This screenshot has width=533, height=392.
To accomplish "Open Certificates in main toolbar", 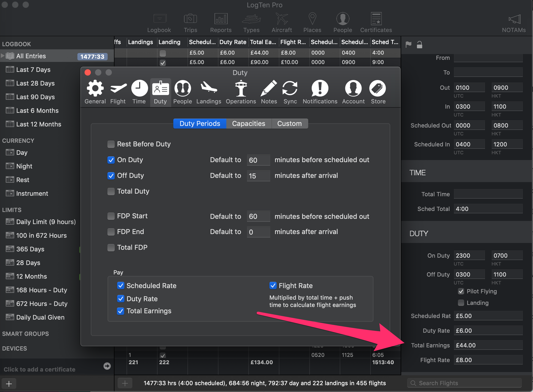I will tap(376, 23).
